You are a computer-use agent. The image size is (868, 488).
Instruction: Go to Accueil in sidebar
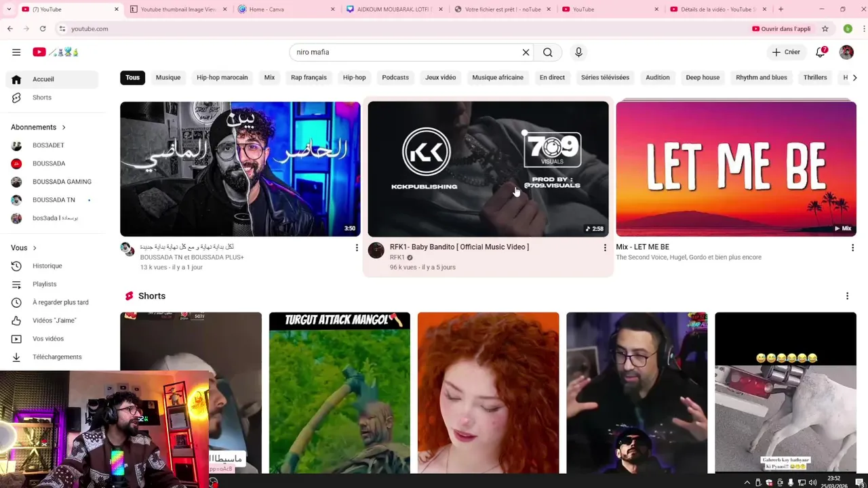52,79
